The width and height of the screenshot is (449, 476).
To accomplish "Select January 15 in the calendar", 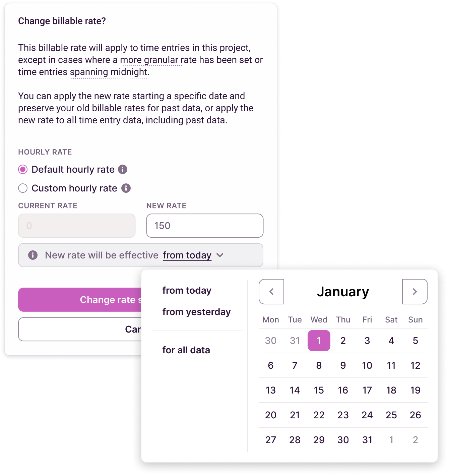I will pyautogui.click(x=319, y=390).
